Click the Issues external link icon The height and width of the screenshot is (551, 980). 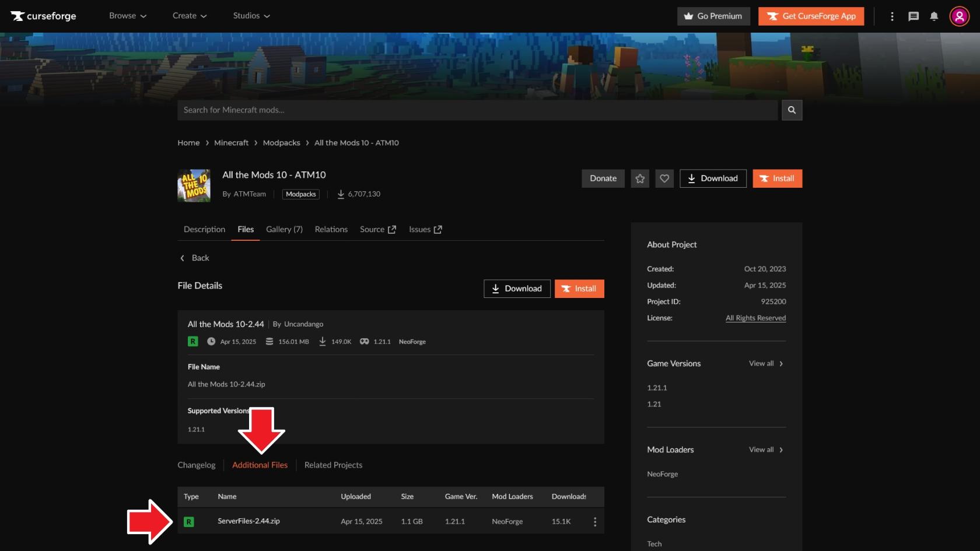click(x=438, y=230)
